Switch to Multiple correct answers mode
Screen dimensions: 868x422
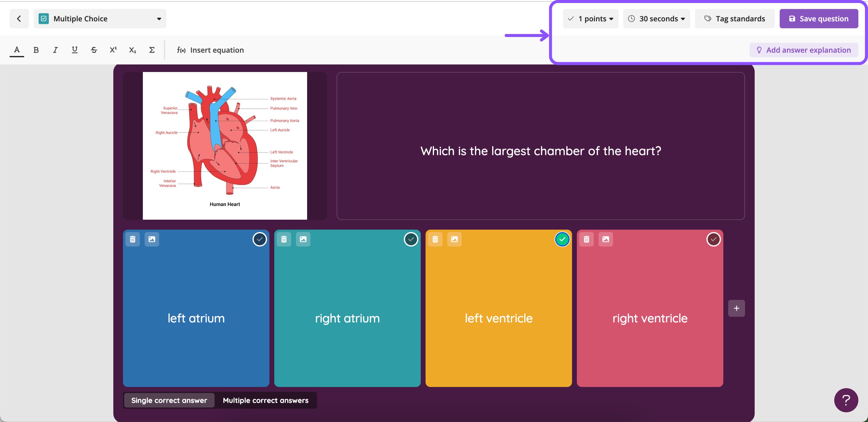point(266,400)
